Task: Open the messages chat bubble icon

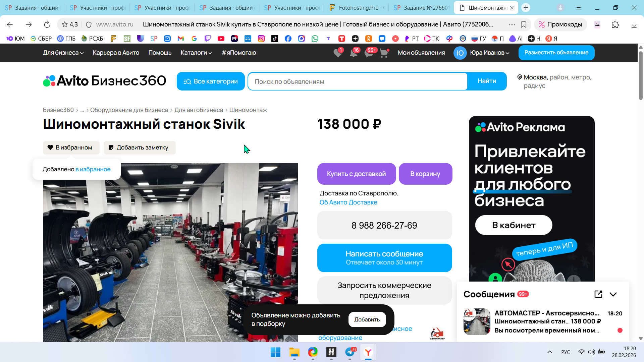Action: tap(369, 53)
